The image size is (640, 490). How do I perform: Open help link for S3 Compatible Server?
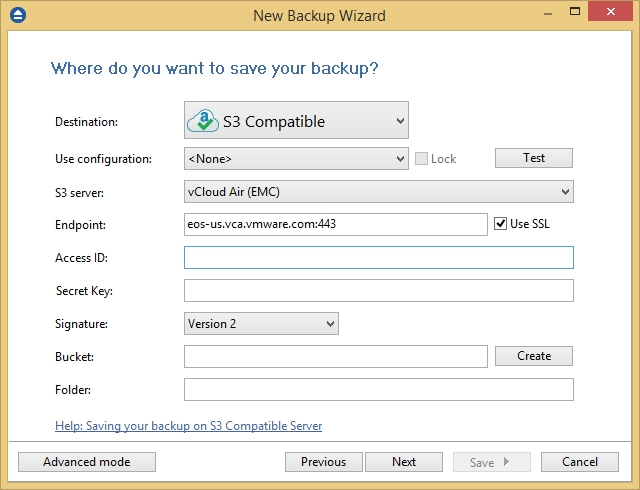pos(189,426)
